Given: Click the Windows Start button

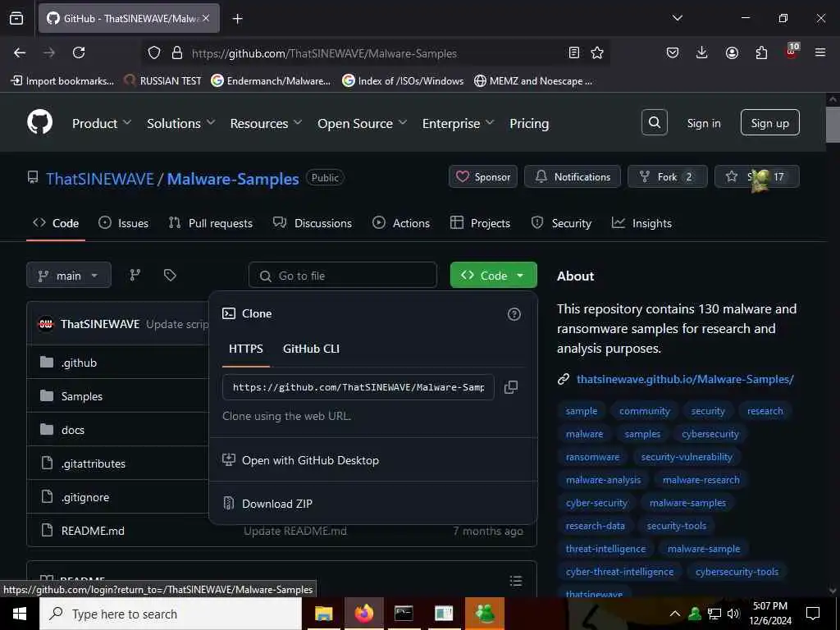Looking at the screenshot, I should (20, 614).
